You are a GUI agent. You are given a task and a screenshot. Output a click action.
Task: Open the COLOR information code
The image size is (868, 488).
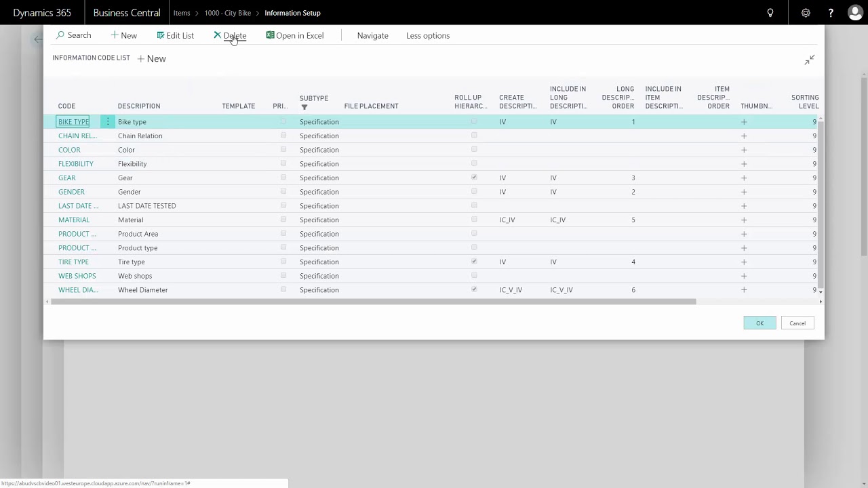(69, 150)
